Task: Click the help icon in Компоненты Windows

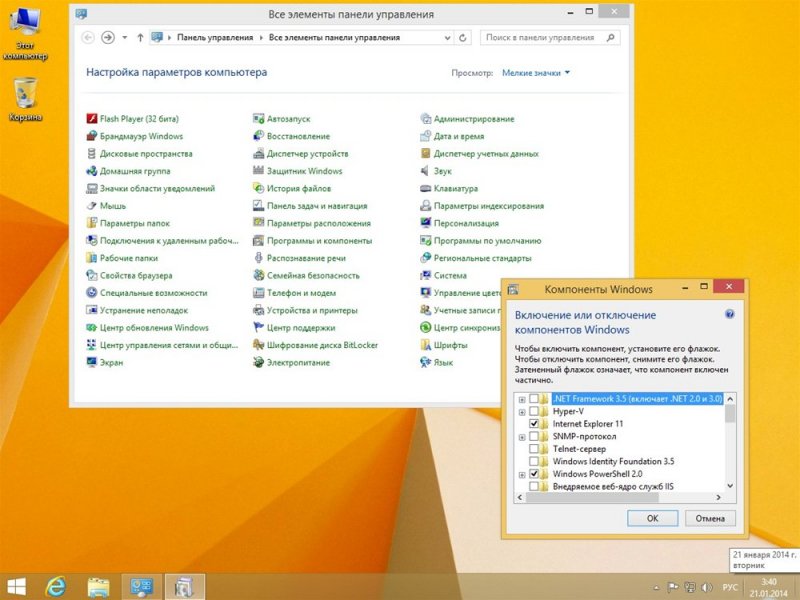Action: pos(730,314)
